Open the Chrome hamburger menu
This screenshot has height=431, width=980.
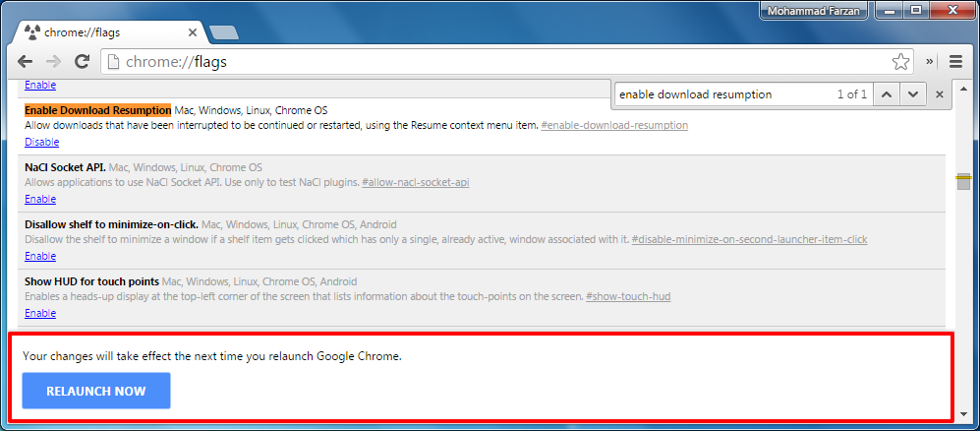(955, 61)
